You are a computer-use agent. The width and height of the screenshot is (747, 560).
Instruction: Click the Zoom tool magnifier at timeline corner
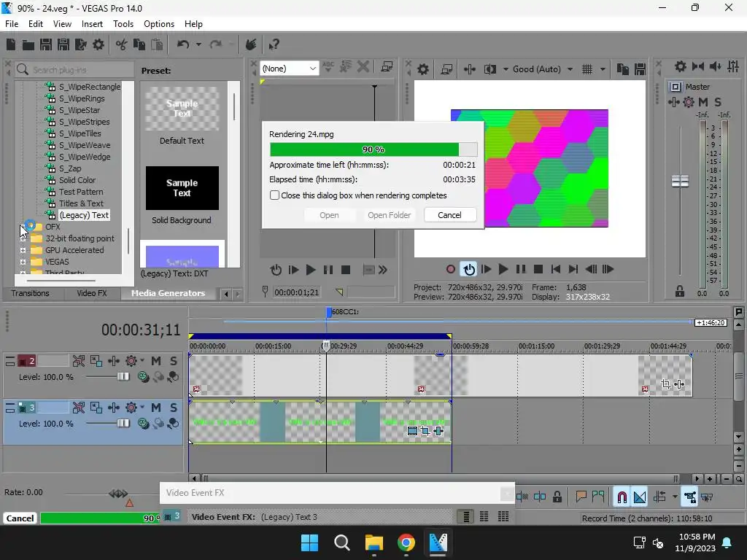coord(738,479)
